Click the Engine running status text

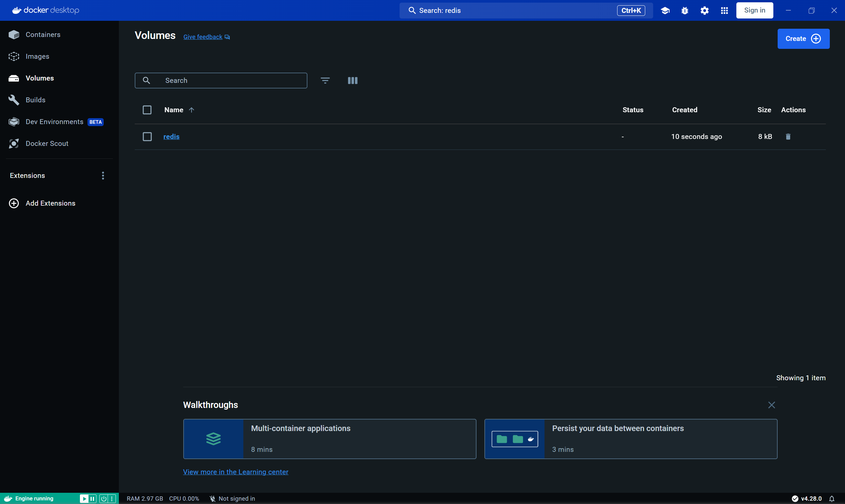[x=34, y=499]
